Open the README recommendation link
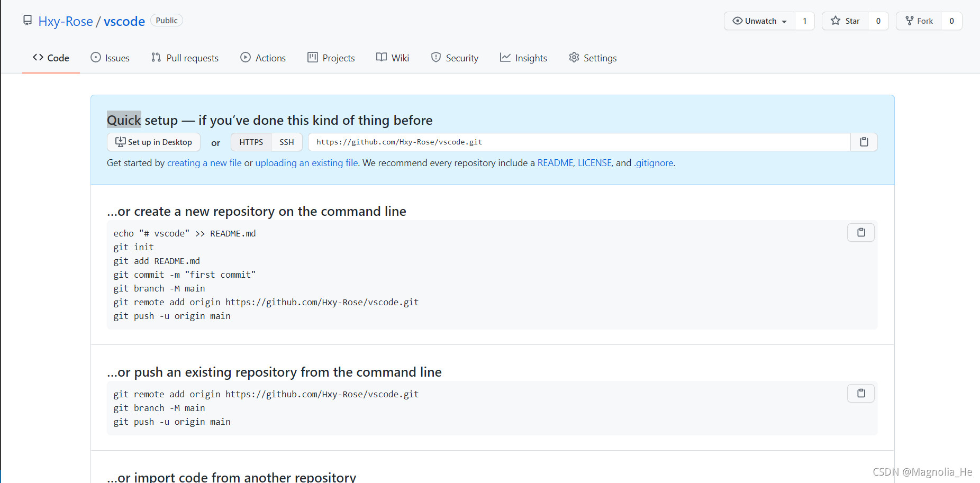The width and height of the screenshot is (980, 483). (555, 163)
